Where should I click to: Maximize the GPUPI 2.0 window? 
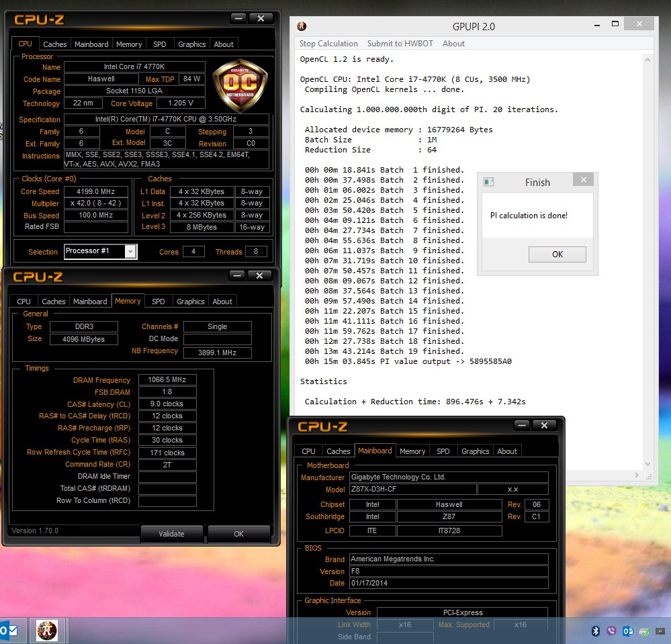pos(615,24)
